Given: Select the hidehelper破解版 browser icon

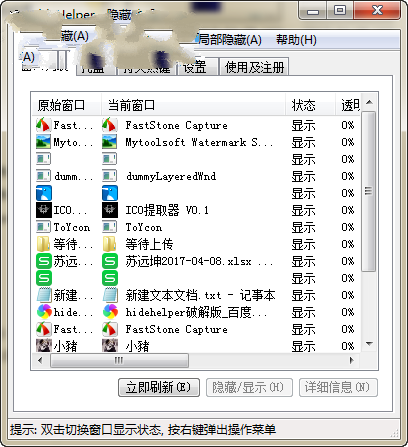Looking at the screenshot, I should click(110, 312).
